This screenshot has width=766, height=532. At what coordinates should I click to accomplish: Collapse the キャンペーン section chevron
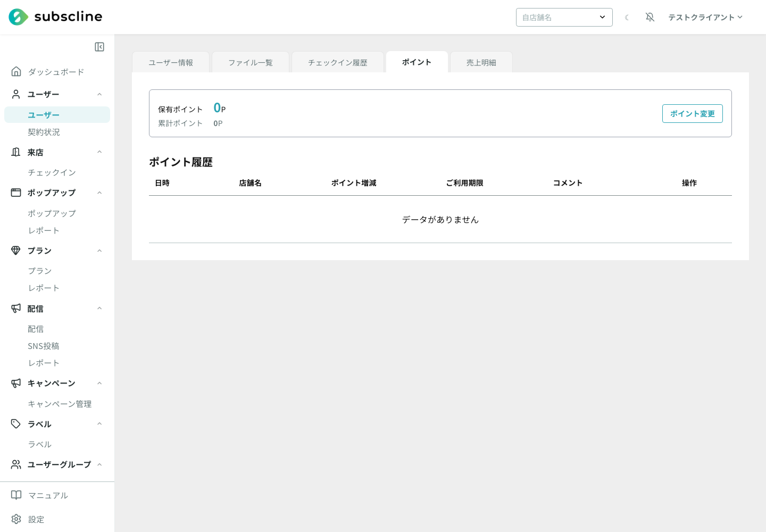pos(99,383)
